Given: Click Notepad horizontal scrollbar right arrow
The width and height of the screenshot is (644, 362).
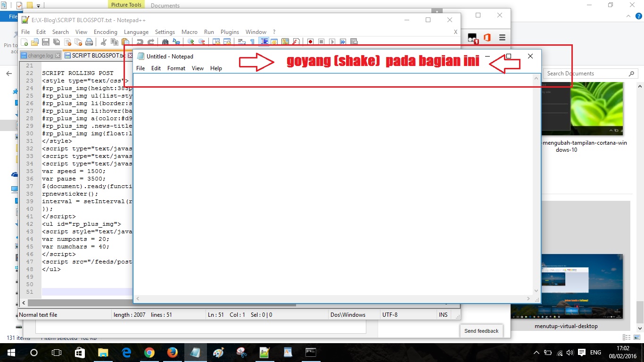Looking at the screenshot, I should [x=528, y=299].
